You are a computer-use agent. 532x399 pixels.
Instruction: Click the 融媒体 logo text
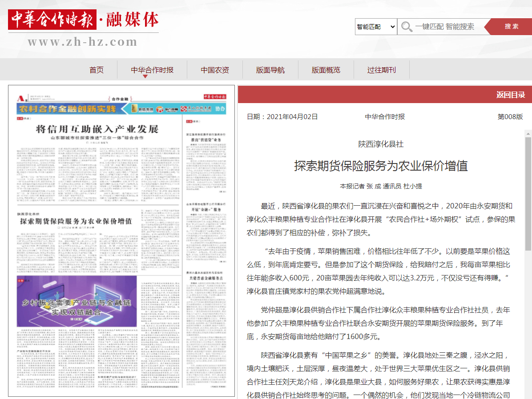tap(132, 19)
